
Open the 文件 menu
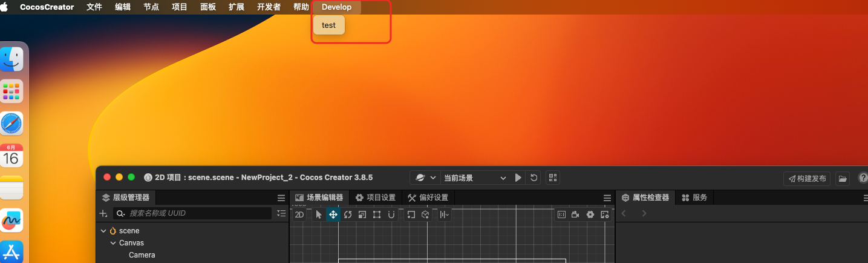click(94, 7)
